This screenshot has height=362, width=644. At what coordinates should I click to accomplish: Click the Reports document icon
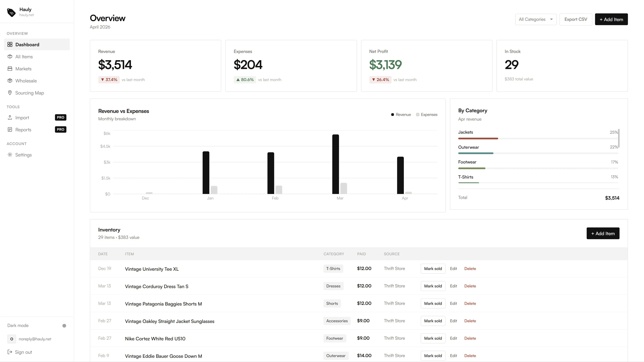tap(10, 129)
